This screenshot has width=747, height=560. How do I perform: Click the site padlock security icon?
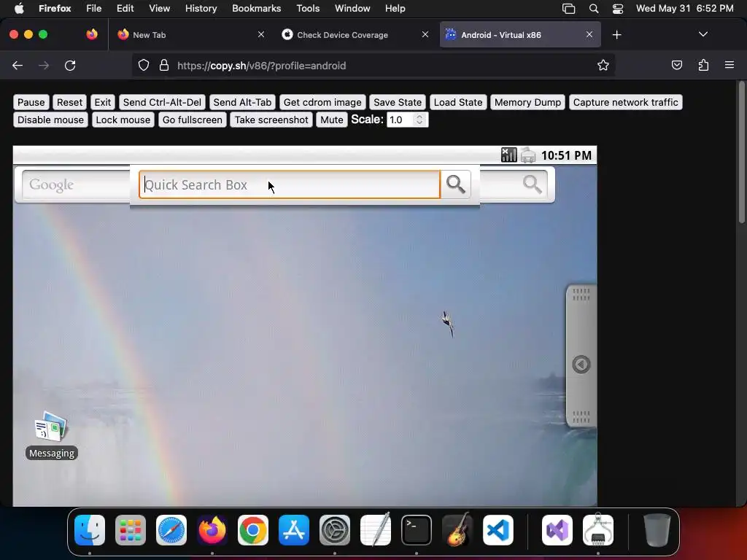pos(164,65)
